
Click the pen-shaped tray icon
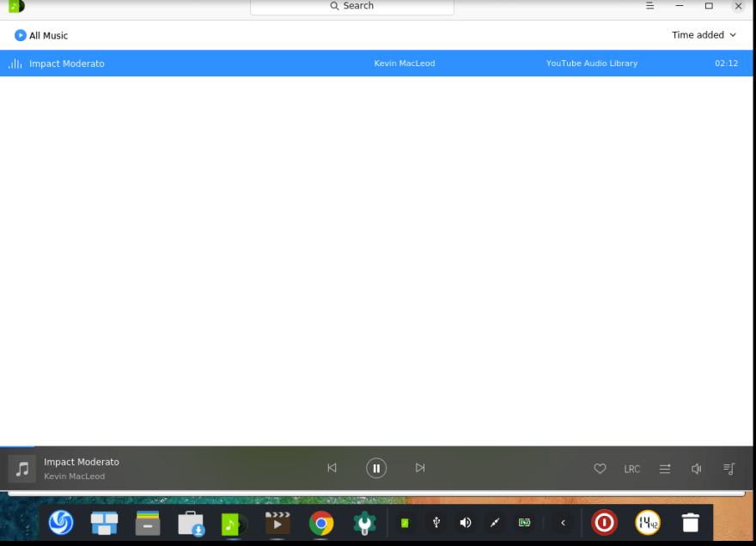495,523
